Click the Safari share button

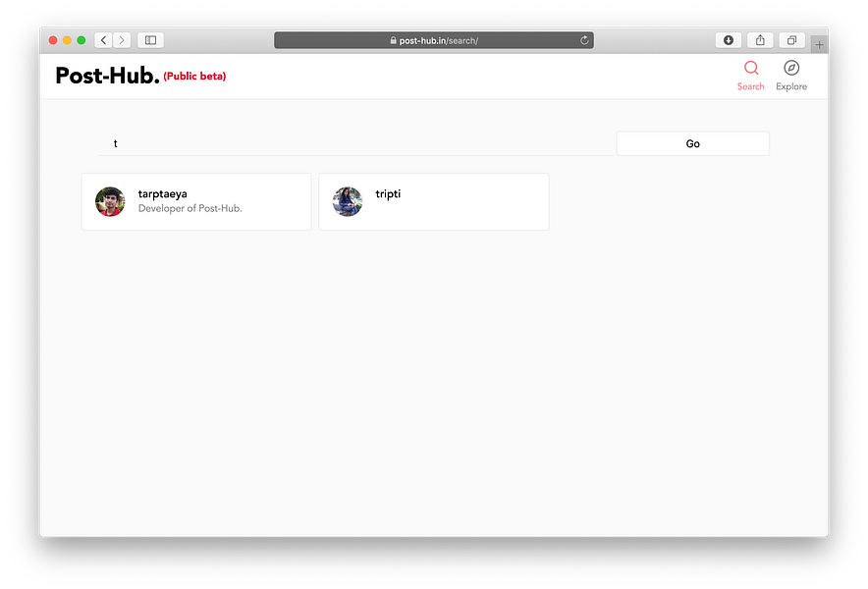[760, 40]
